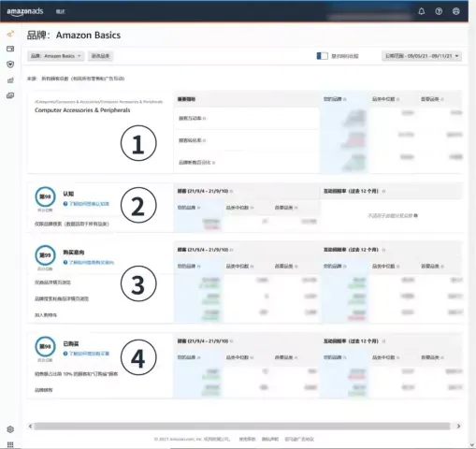Click the learn more link under purchased 已购买

click(86, 354)
